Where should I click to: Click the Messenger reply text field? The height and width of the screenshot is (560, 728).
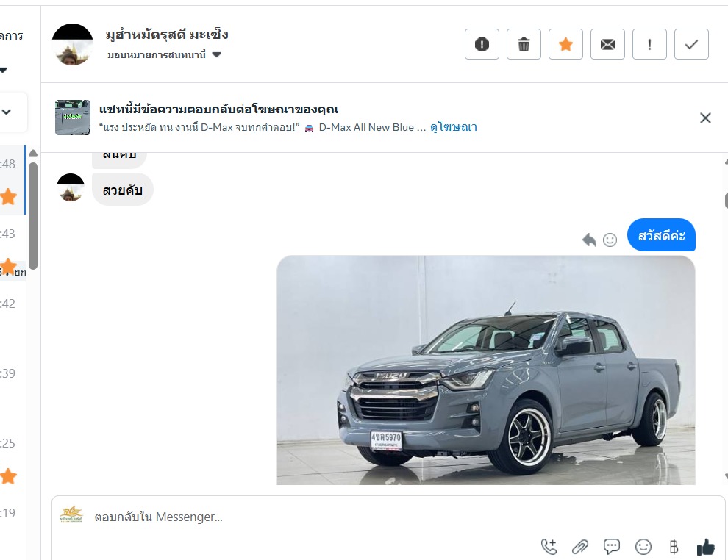pyautogui.click(x=388, y=517)
